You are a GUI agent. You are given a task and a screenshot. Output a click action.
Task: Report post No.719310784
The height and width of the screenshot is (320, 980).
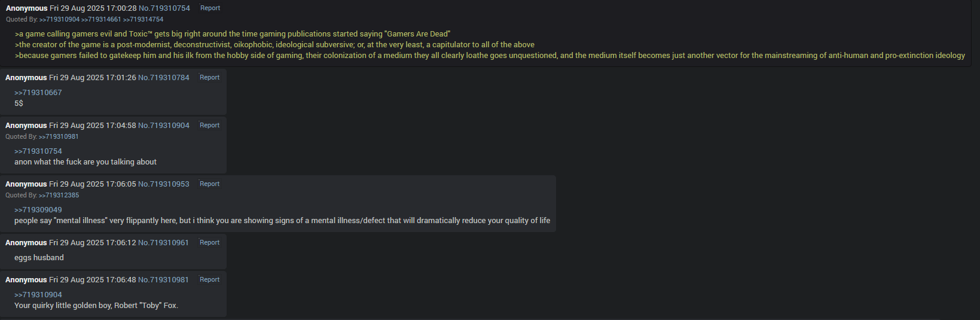(x=209, y=78)
